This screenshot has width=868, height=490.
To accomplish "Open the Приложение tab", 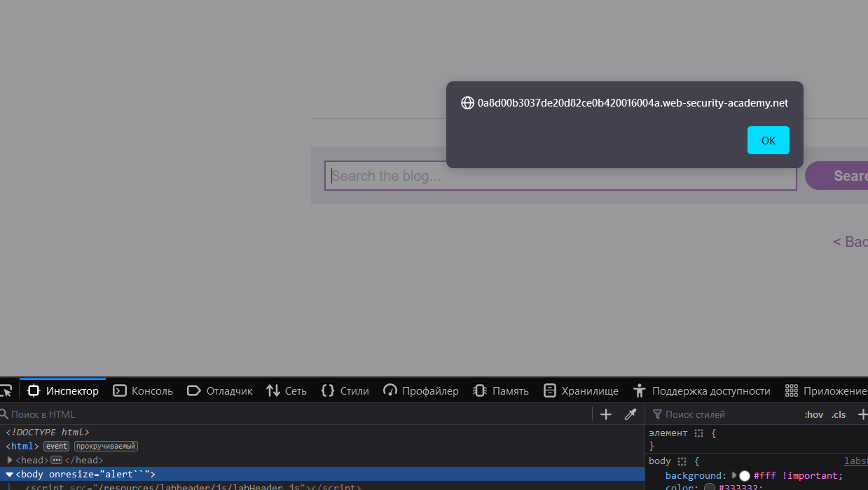I will pyautogui.click(x=827, y=390).
